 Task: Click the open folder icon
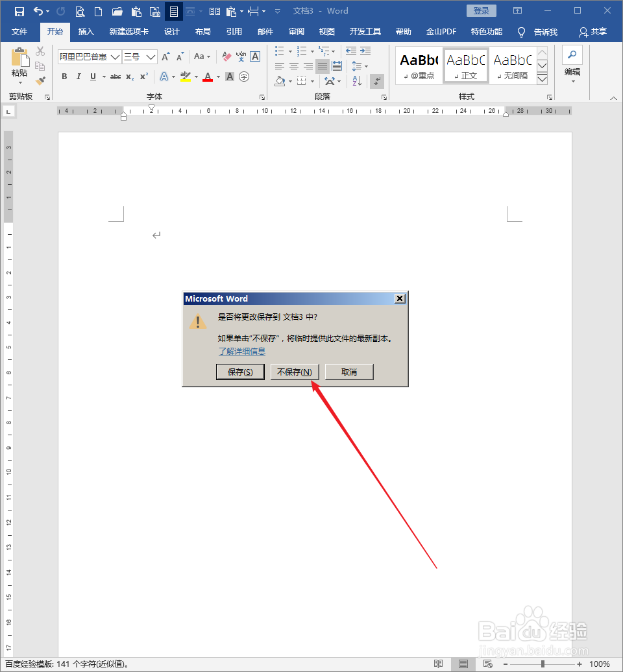point(117,11)
